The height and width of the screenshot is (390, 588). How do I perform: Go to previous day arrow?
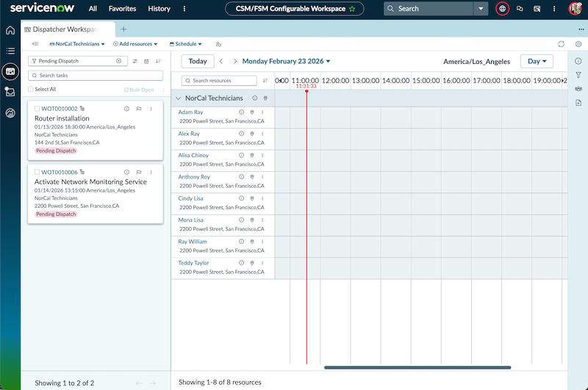pyautogui.click(x=221, y=61)
